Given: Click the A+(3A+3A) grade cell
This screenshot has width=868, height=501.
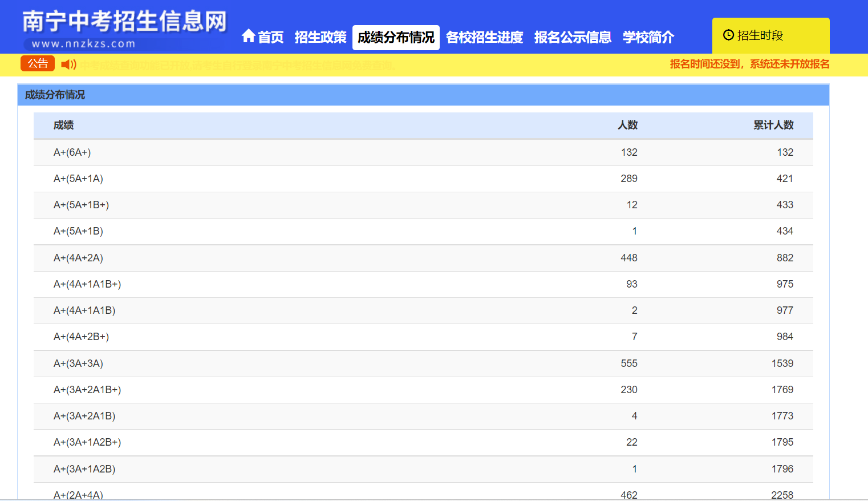Looking at the screenshot, I should [x=78, y=363].
